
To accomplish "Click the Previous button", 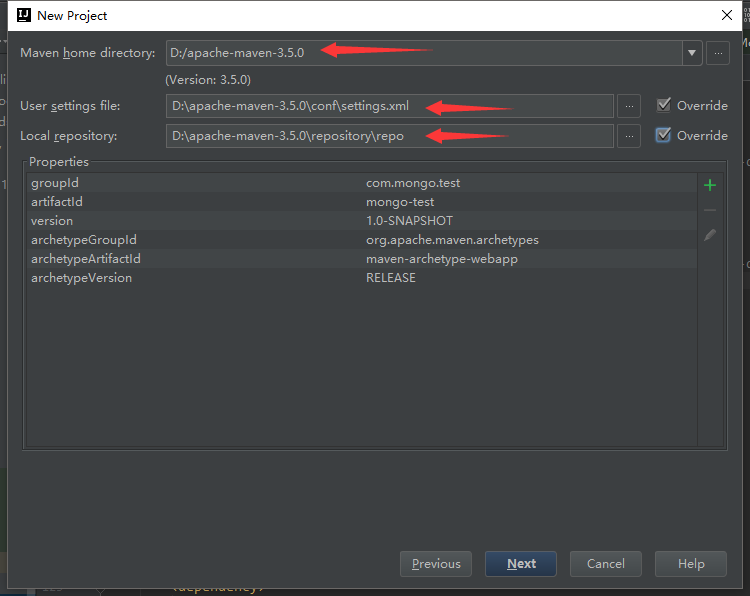I will pos(436,564).
